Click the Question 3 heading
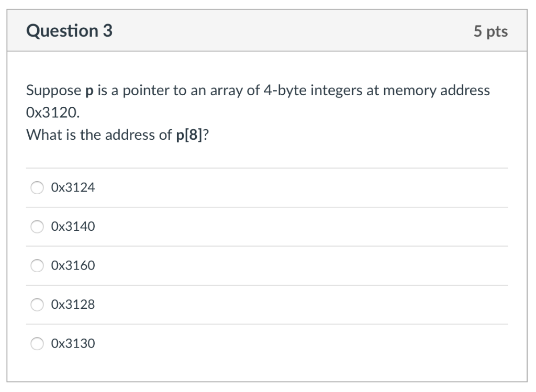This screenshot has width=536, height=392. (70, 31)
